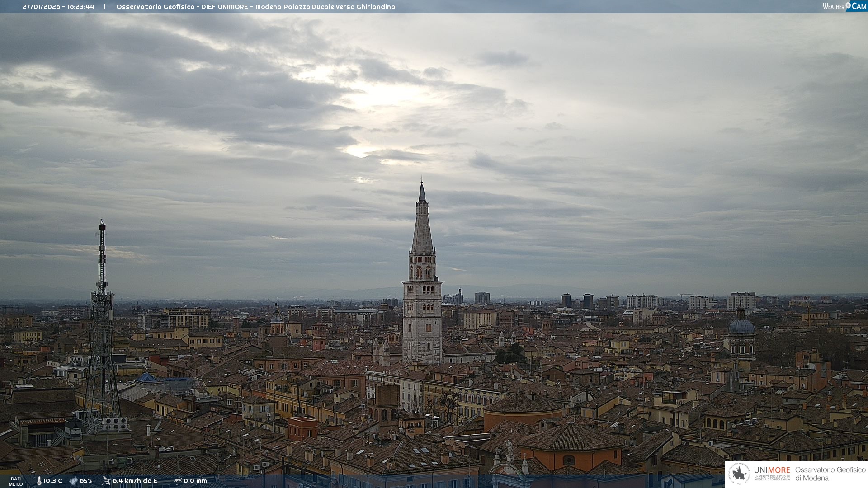The width and height of the screenshot is (868, 488).
Task: Click the blue church dome
Action: [x=741, y=326]
